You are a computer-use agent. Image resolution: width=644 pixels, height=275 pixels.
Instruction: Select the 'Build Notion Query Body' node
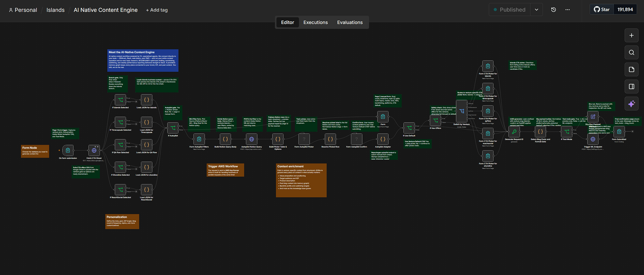(225, 139)
